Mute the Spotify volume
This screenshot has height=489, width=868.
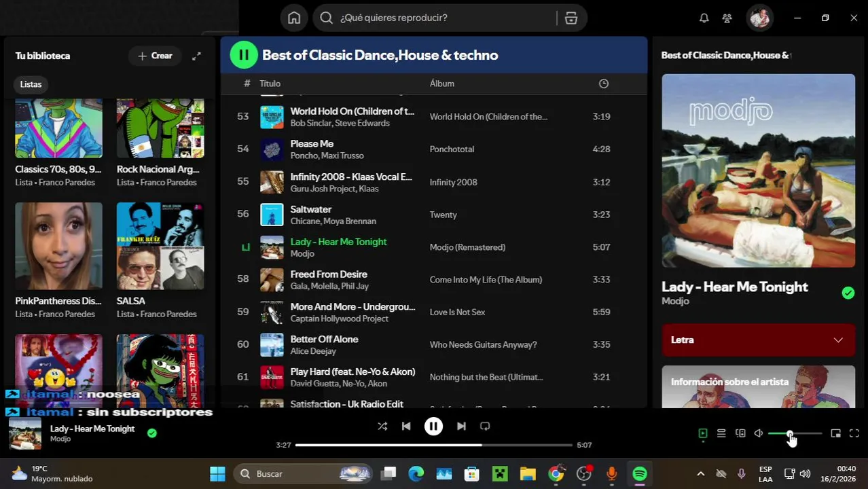(x=759, y=433)
